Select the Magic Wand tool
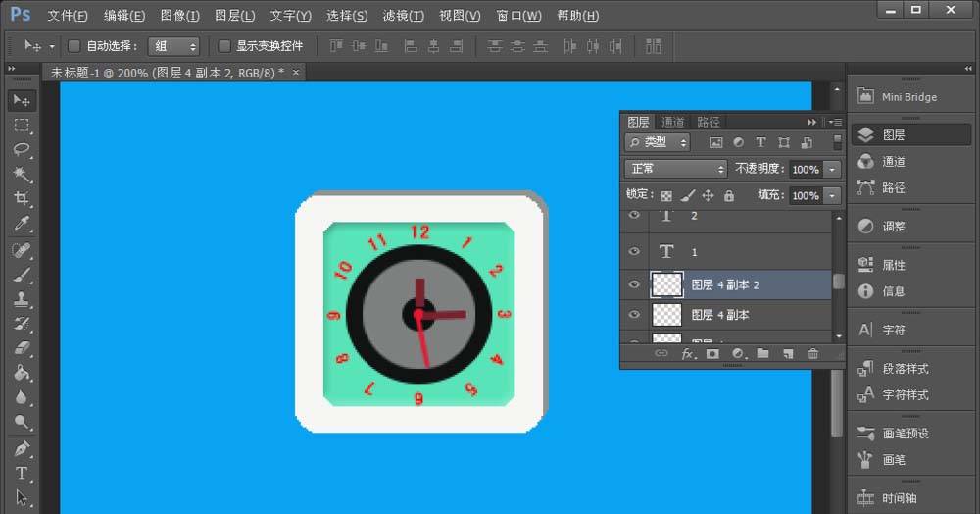The image size is (980, 514). click(x=22, y=175)
